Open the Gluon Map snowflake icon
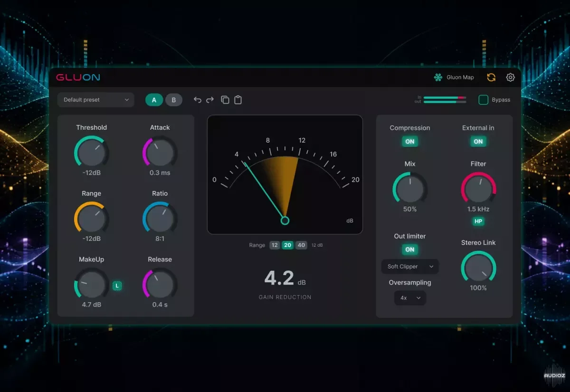The height and width of the screenshot is (392, 570). [438, 77]
